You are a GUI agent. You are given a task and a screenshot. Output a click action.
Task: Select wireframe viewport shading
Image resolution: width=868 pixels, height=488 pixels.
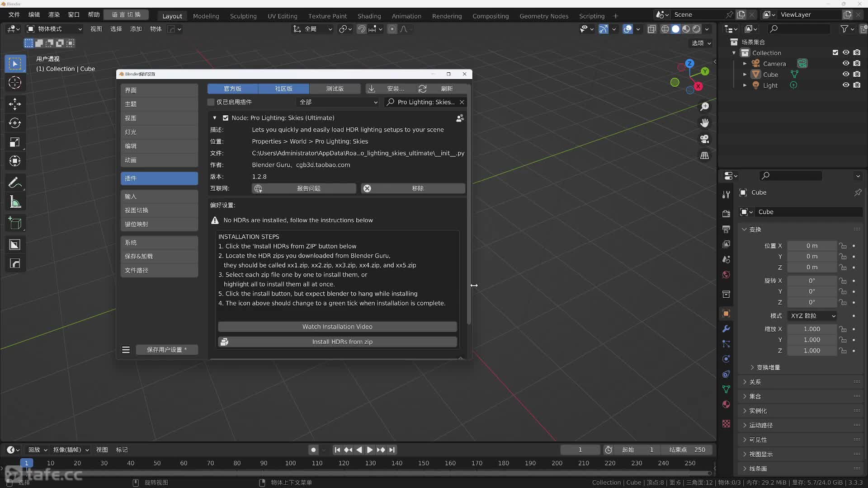pyautogui.click(x=665, y=29)
